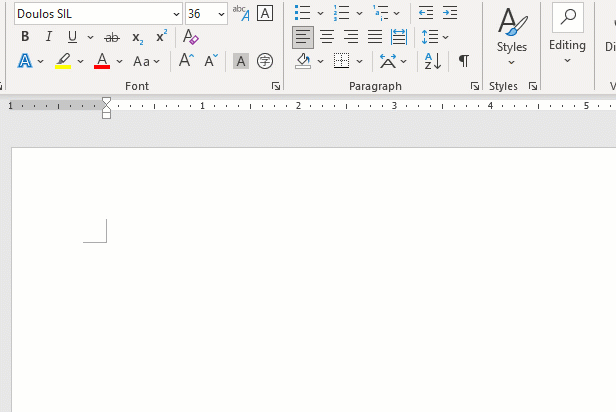The image size is (616, 412).
Task: Open the Font dialog launcher
Action: [x=276, y=87]
